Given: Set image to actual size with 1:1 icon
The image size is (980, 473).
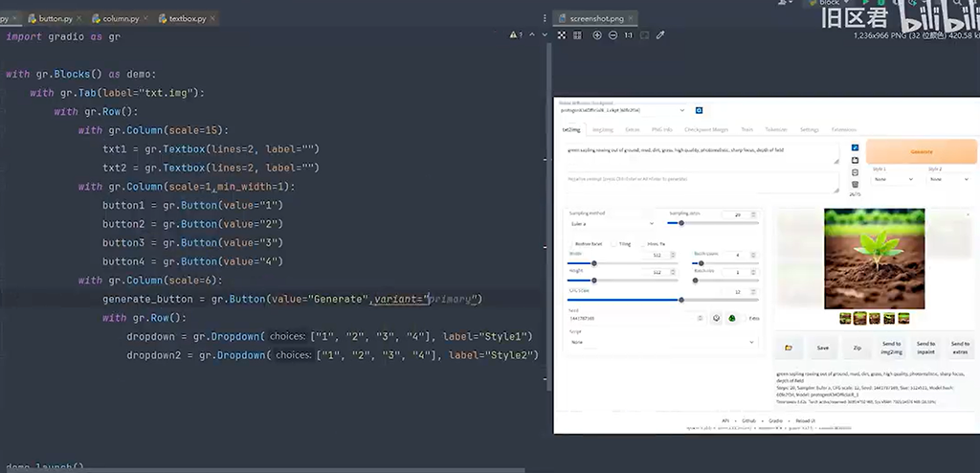Looking at the screenshot, I should [x=629, y=35].
